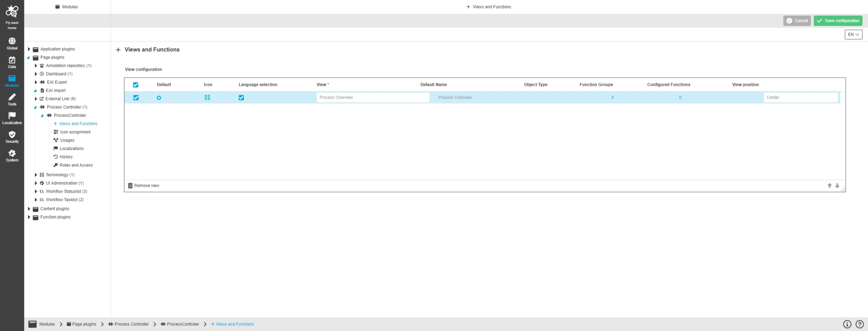Expand the Workflow Statuslist node
This screenshot has width=868, height=331.
point(36,192)
